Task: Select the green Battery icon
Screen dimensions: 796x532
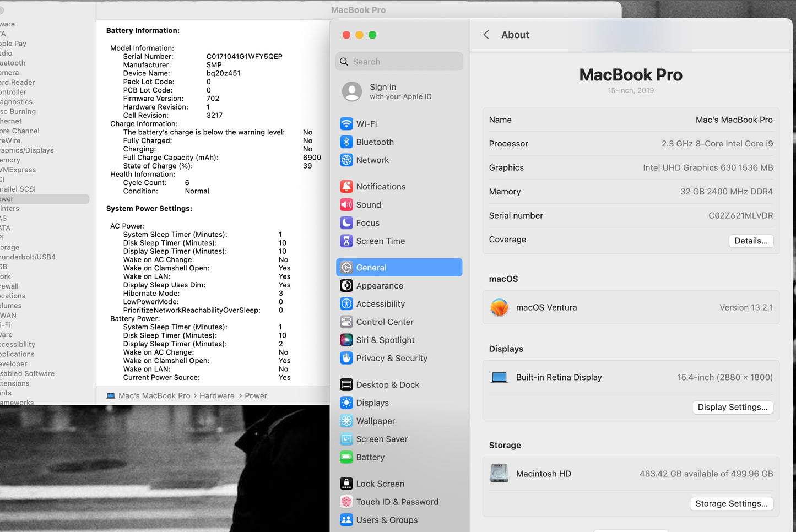Action: [x=346, y=458]
